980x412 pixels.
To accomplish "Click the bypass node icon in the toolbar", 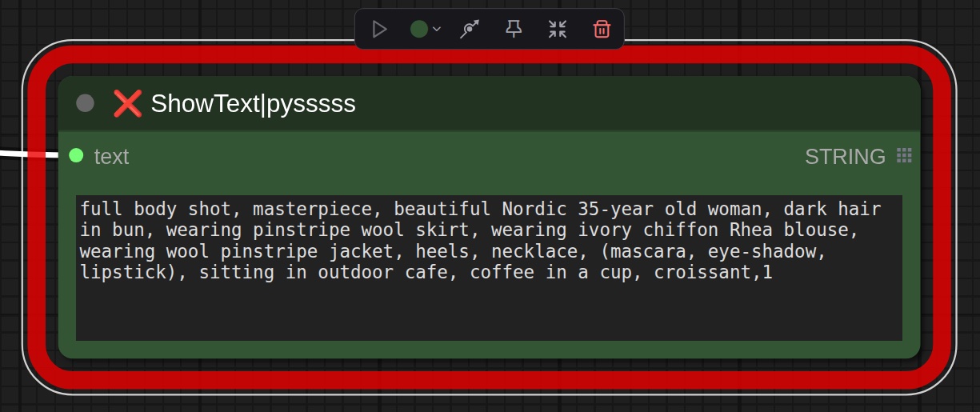I will coord(470,30).
